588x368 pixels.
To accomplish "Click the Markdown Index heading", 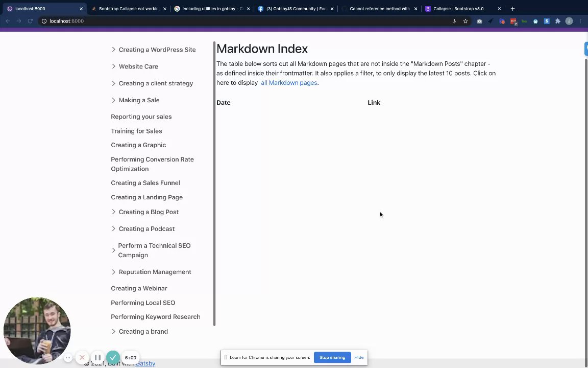I will point(262,49).
